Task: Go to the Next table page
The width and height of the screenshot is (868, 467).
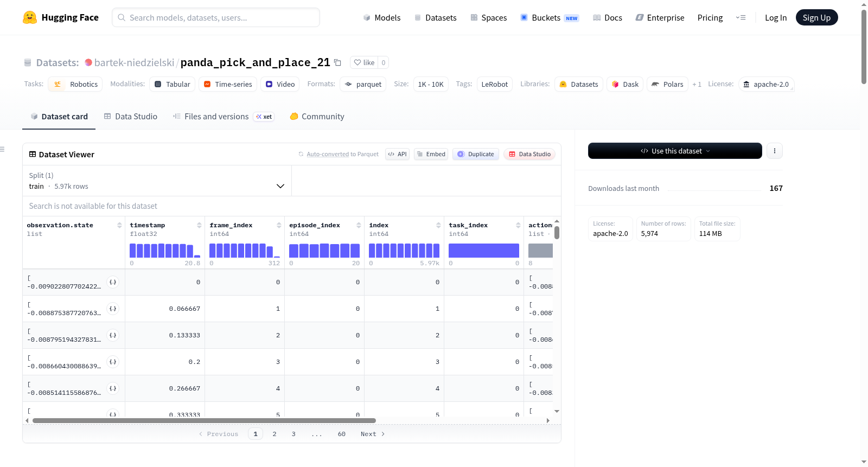Action: coord(373,434)
